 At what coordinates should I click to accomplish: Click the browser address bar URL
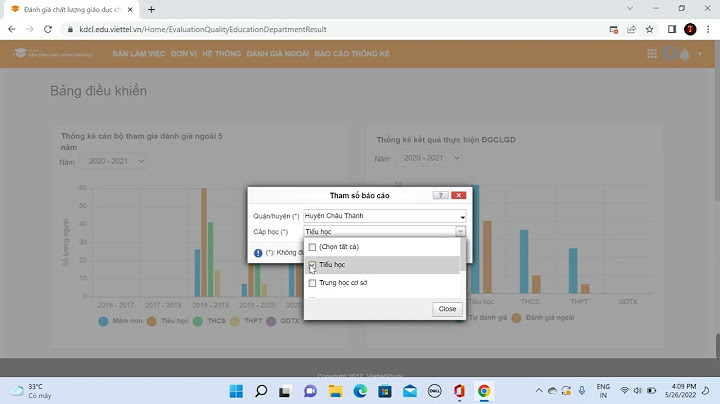pos(202,29)
